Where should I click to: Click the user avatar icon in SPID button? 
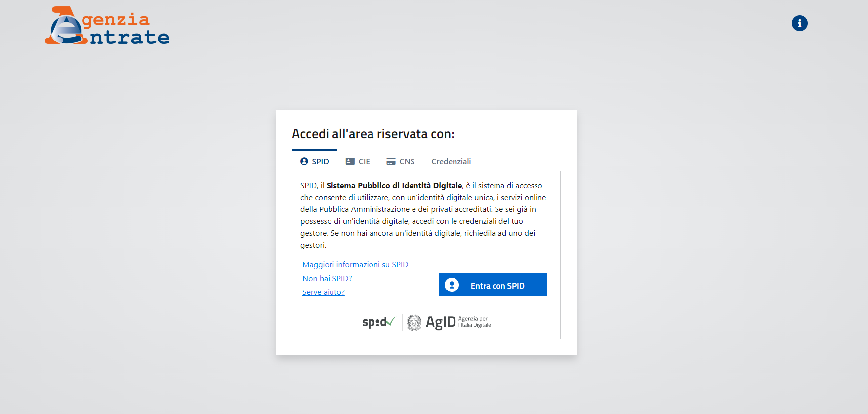coord(452,285)
